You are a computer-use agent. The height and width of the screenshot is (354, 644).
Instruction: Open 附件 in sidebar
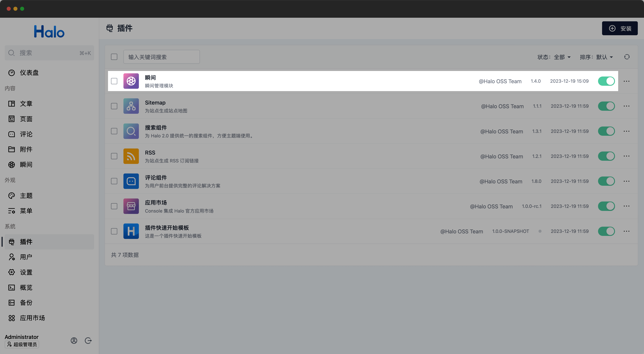coord(49,149)
